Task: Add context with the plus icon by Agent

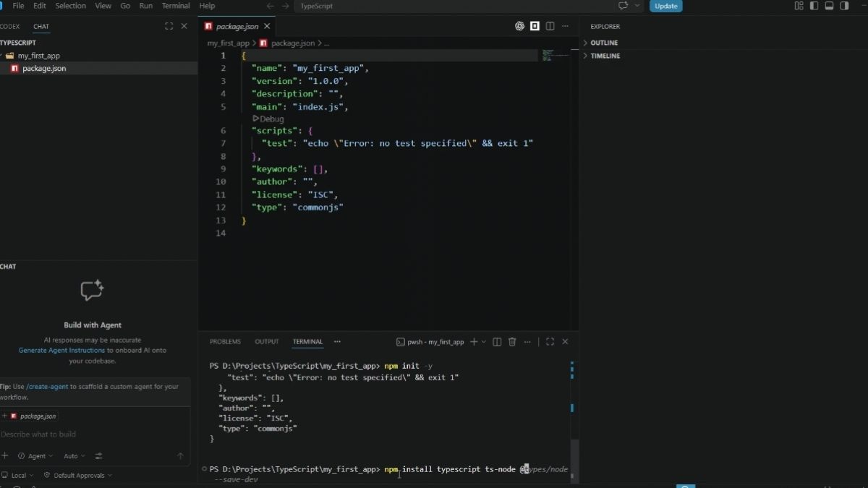Action: (5, 455)
